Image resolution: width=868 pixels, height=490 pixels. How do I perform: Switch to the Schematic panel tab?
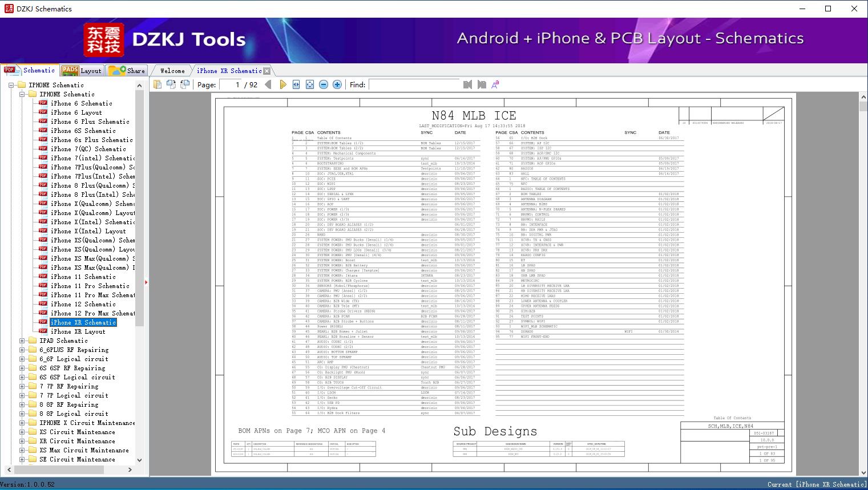30,70
